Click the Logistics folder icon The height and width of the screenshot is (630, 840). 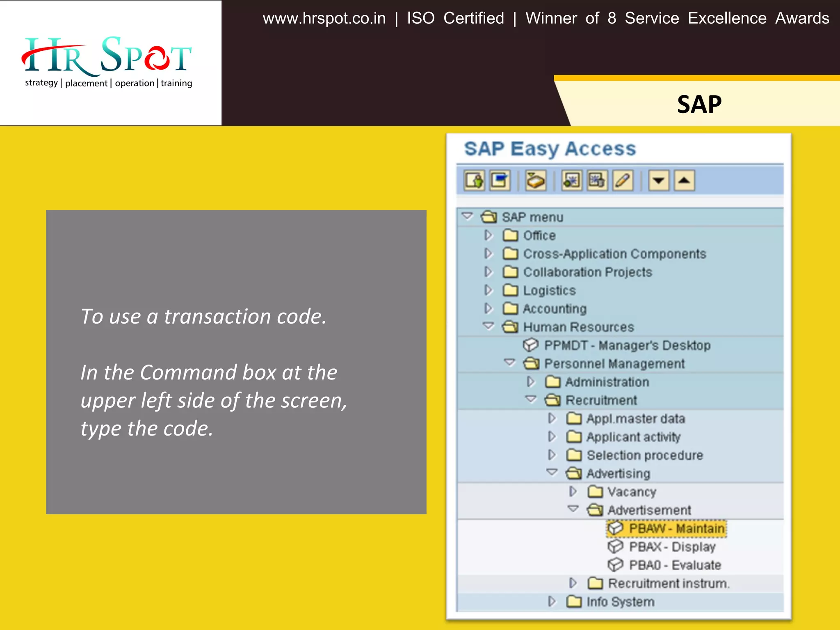click(510, 290)
